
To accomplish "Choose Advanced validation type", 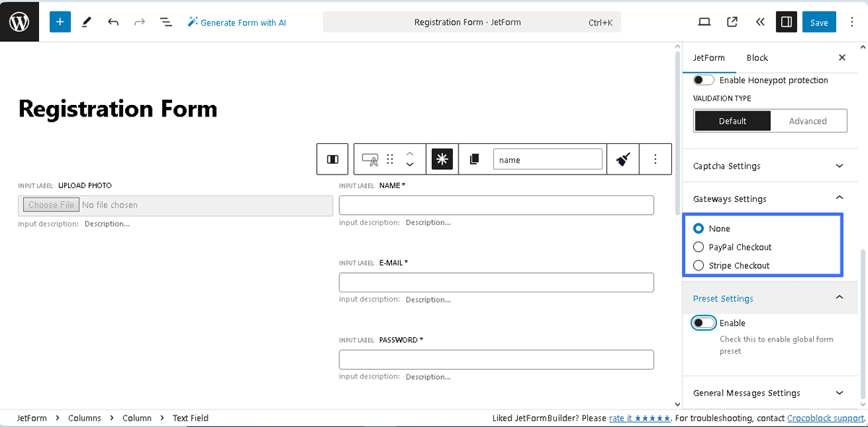I will [808, 121].
